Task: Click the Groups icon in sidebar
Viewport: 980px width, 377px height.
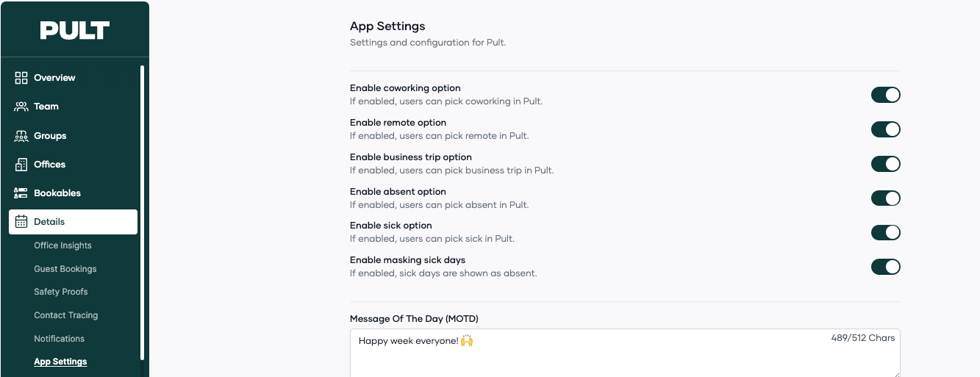Action: pyautogui.click(x=21, y=136)
